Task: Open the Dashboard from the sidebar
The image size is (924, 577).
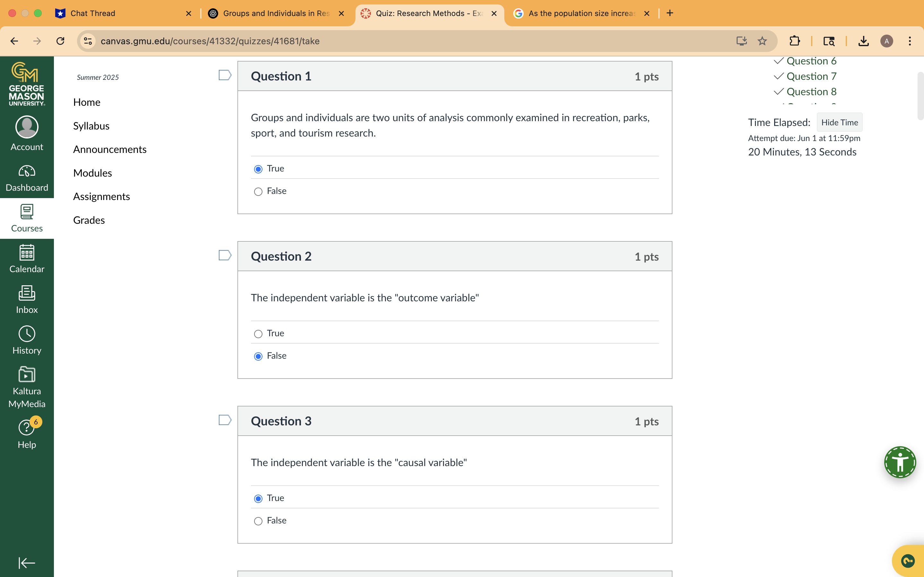Action: click(27, 178)
